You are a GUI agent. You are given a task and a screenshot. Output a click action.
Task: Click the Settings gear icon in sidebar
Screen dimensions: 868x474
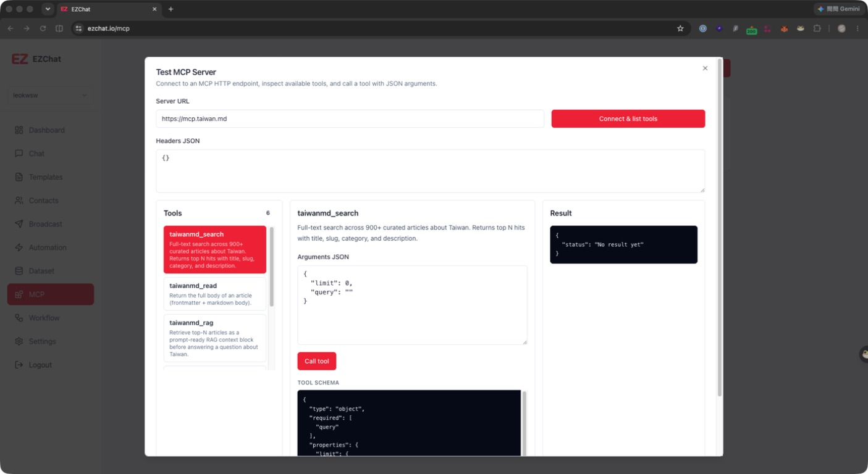tap(19, 341)
